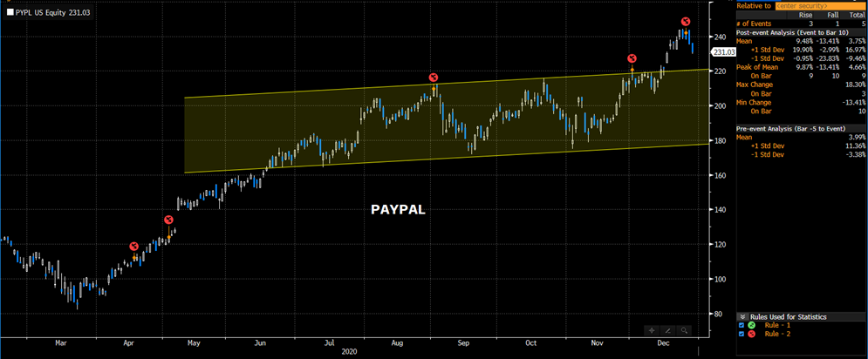The image size is (868, 359).
Task: Click the green Rule - 1 event icon
Action: click(751, 325)
